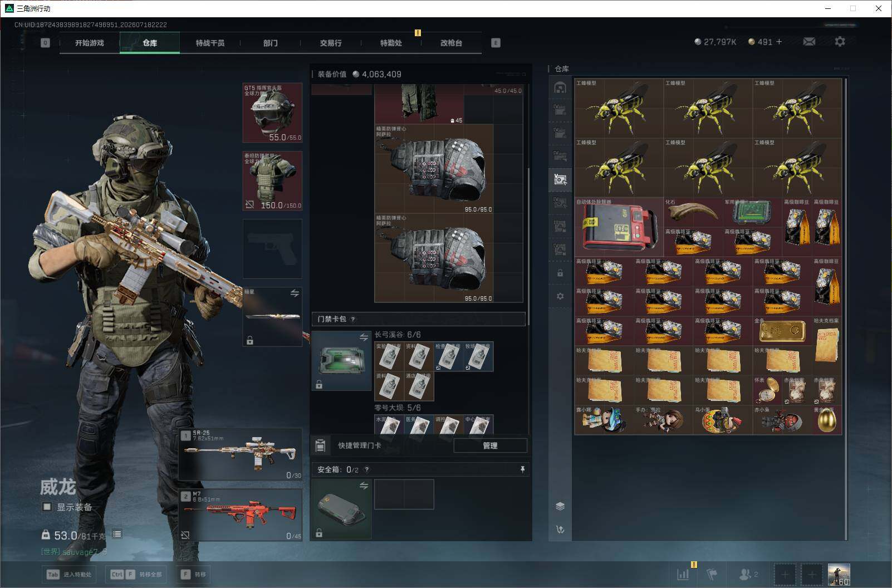
Task: Open the 改枪台 tab
Action: [x=451, y=43]
